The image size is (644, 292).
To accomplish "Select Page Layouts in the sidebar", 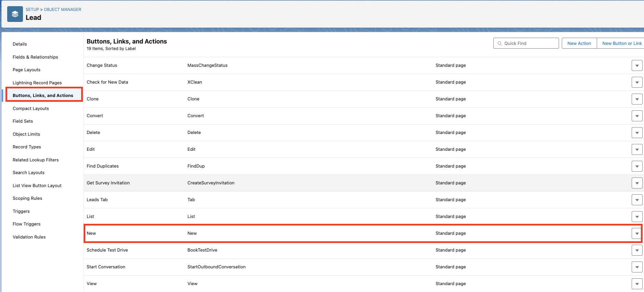I will (26, 70).
